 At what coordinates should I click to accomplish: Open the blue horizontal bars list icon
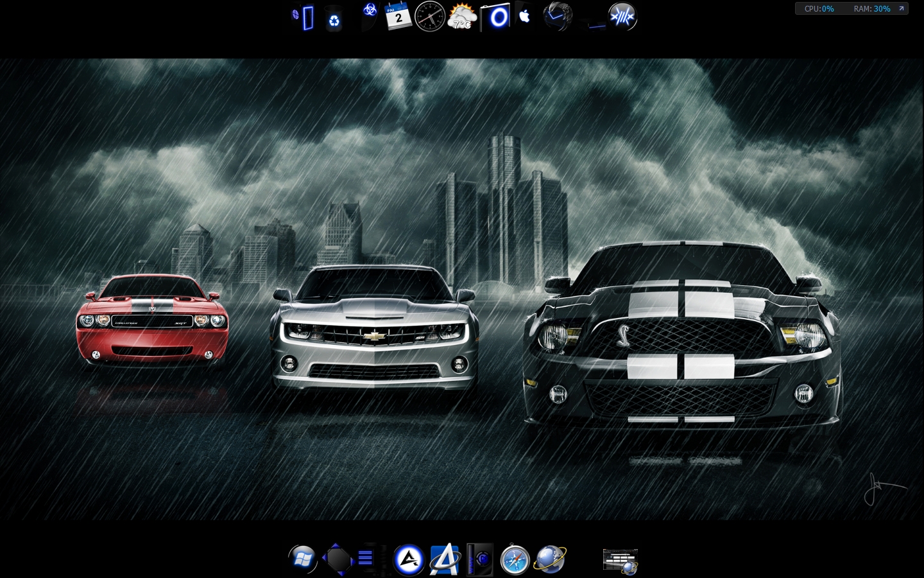(366, 559)
